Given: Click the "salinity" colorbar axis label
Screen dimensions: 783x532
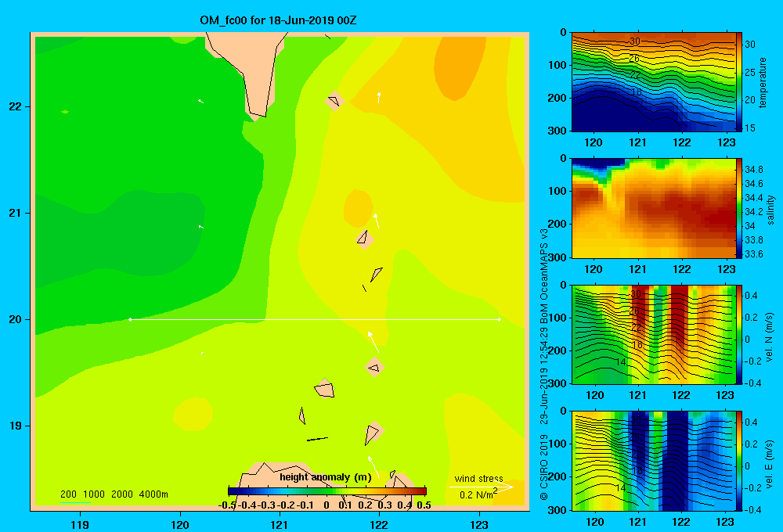Looking at the screenshot, I should (771, 210).
